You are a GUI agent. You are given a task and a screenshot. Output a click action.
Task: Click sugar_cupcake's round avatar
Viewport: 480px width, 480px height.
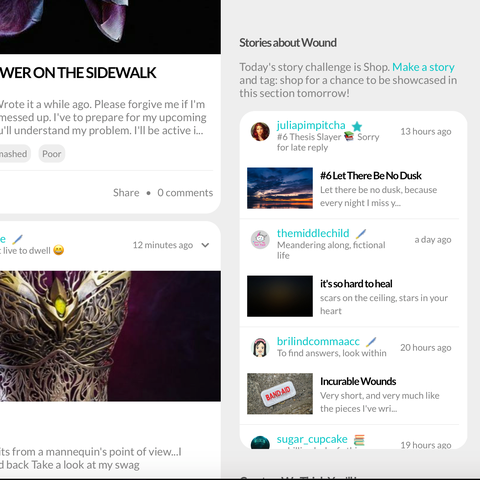pos(260,443)
